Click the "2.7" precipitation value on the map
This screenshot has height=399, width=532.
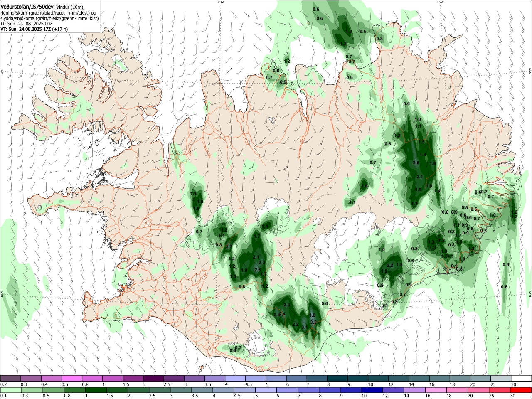click(228, 247)
